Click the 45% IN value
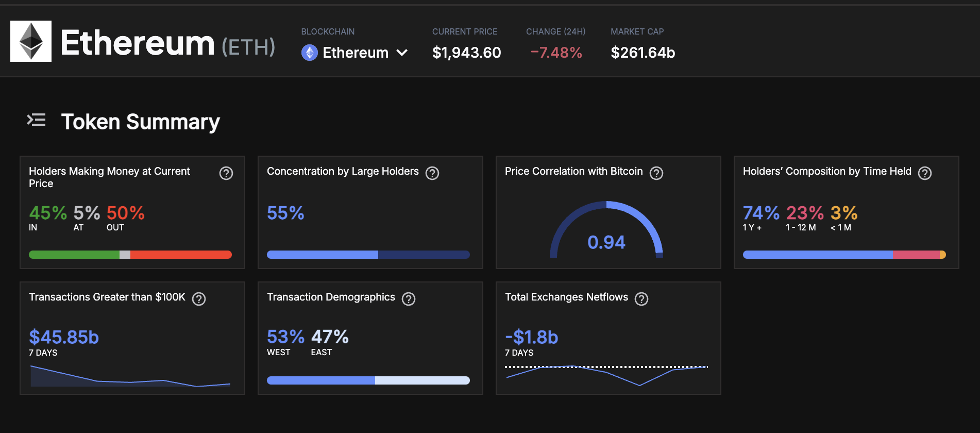Image resolution: width=980 pixels, height=433 pixels. [48, 213]
